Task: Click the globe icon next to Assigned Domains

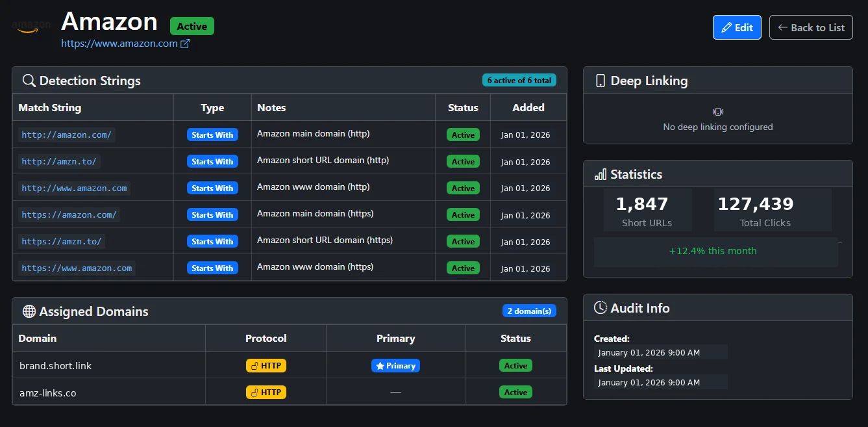Action: click(x=29, y=311)
